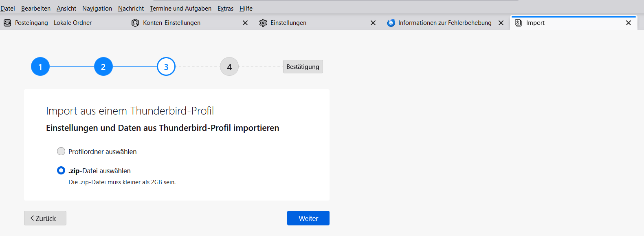
Task: Open the Datei menu
Action: click(x=8, y=8)
